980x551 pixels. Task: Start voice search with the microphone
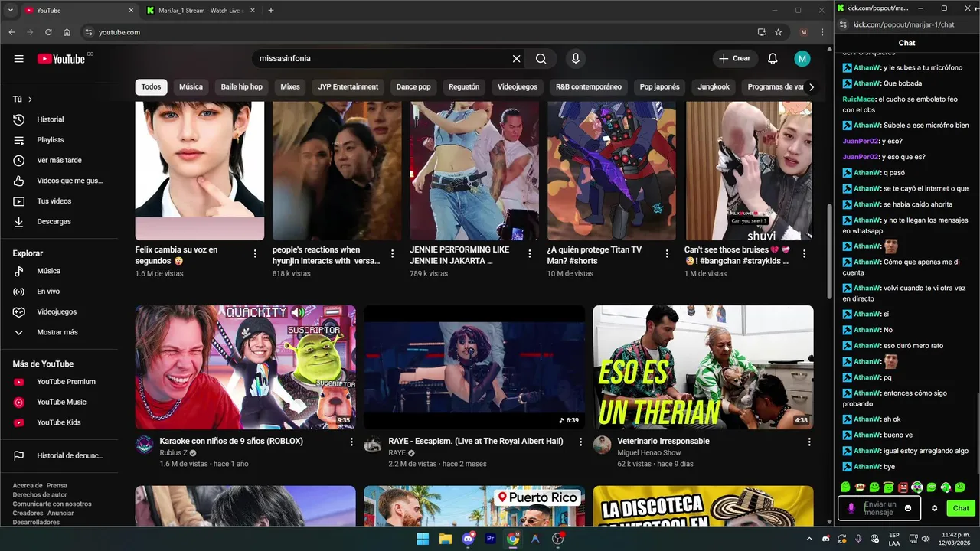576,59
